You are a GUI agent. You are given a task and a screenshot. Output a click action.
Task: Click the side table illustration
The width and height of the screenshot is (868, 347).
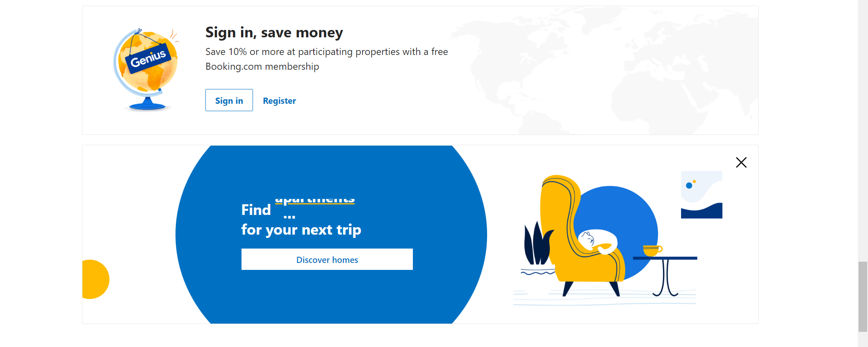point(666,273)
